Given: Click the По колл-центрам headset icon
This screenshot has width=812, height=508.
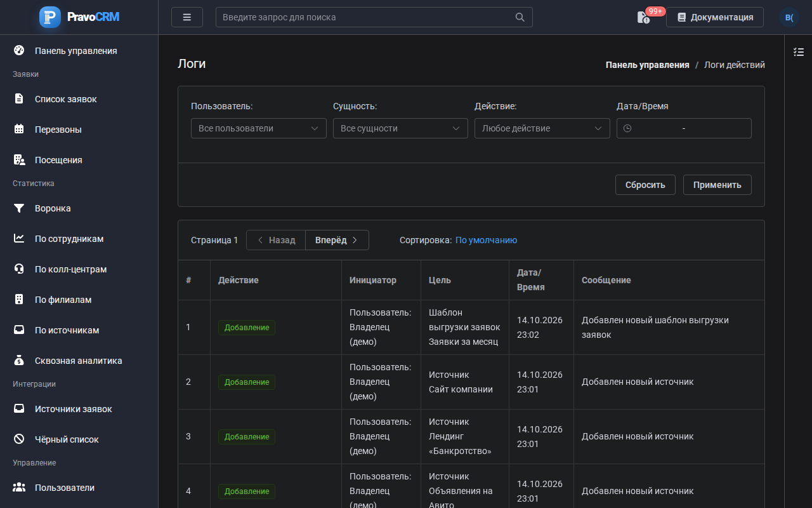Looking at the screenshot, I should pos(19,269).
